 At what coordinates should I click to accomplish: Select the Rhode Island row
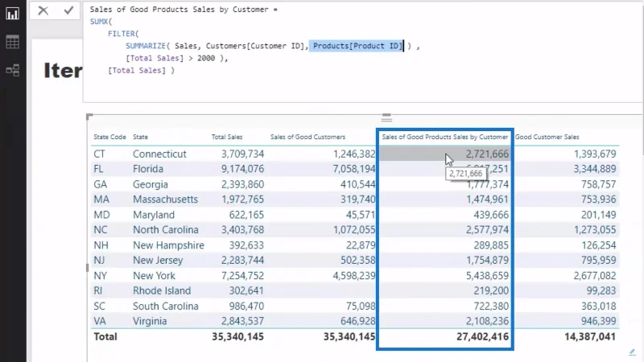click(355, 290)
